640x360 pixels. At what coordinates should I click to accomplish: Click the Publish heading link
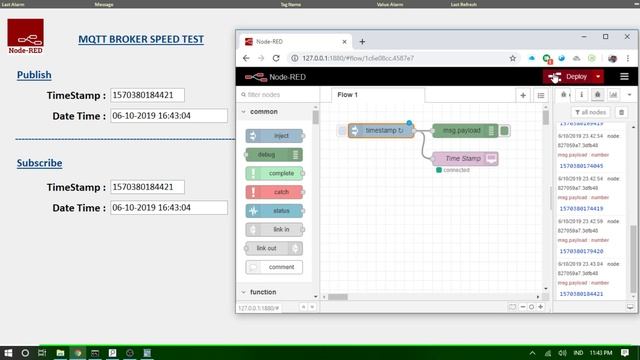click(34, 75)
